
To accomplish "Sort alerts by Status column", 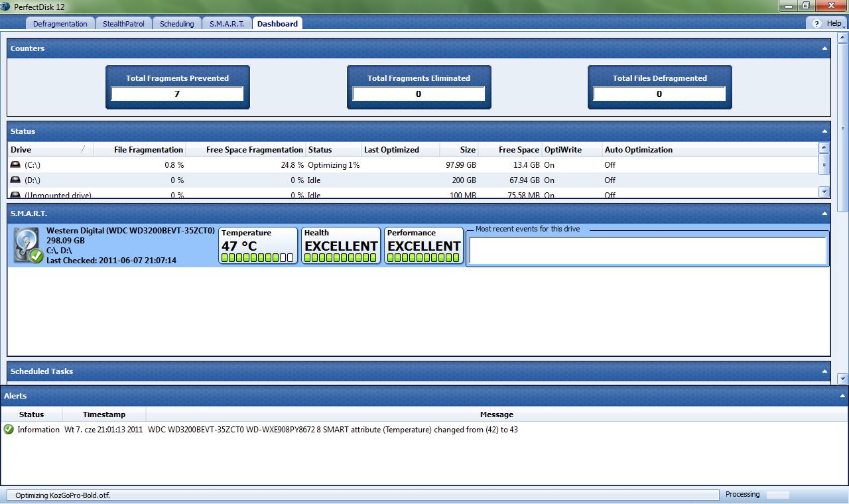I will pos(31,414).
